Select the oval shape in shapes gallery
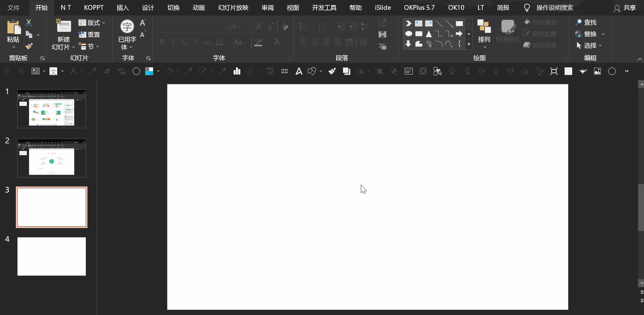The height and width of the screenshot is (315, 644). [408, 34]
